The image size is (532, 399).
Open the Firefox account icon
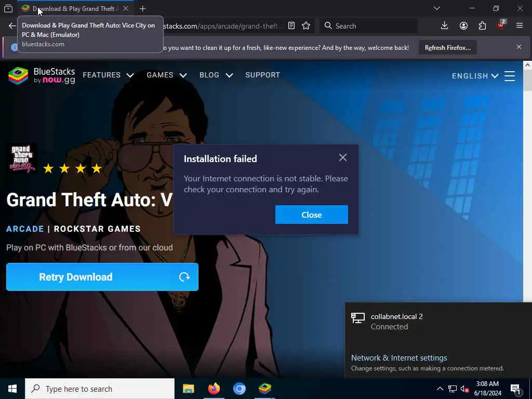[x=463, y=26]
